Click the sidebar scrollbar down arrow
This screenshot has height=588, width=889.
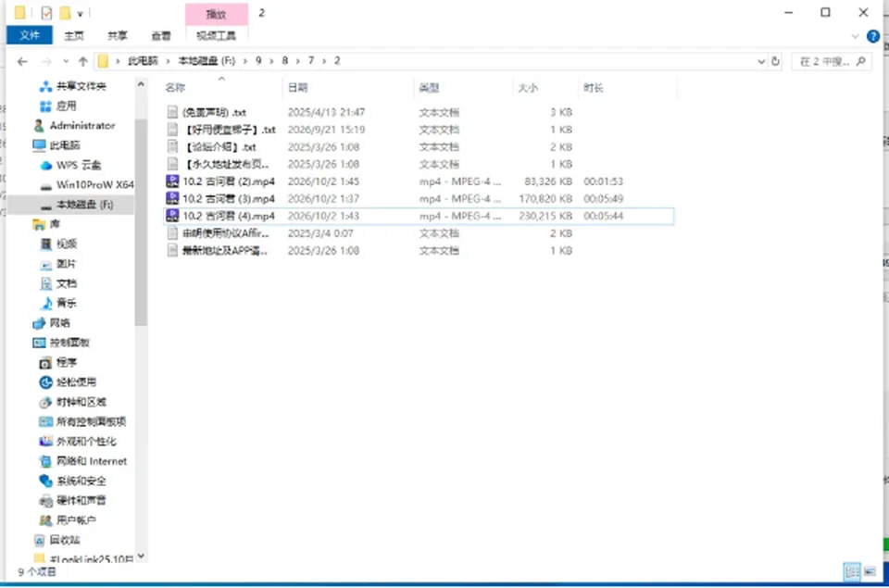[x=141, y=557]
